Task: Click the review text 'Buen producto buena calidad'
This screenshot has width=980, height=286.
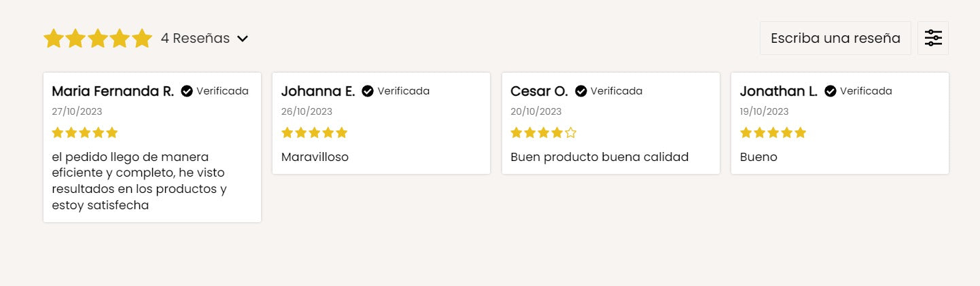Action: pyautogui.click(x=599, y=157)
